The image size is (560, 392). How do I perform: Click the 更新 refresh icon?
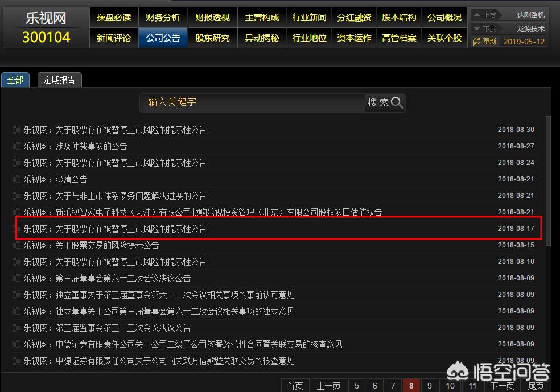[x=477, y=42]
